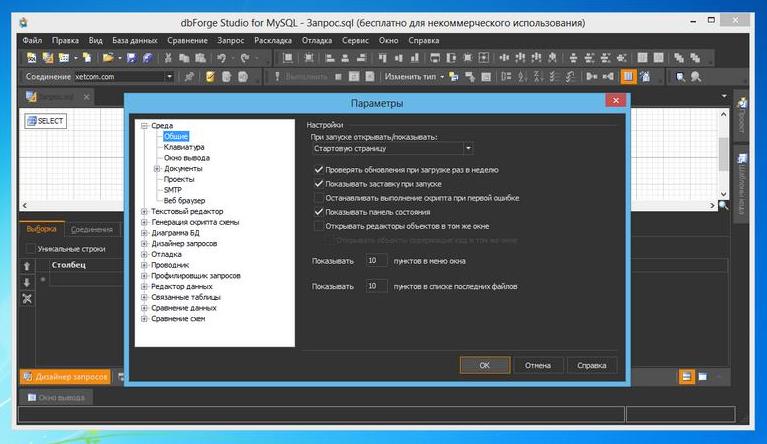
Task: Click the copy icon in toolbar
Action: pyautogui.click(x=184, y=58)
